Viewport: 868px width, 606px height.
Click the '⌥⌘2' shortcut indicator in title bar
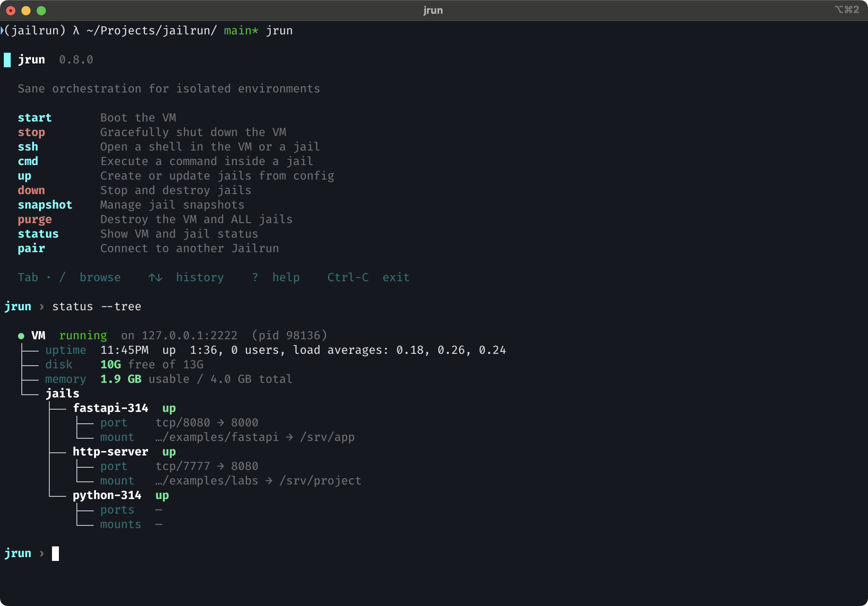847,10
